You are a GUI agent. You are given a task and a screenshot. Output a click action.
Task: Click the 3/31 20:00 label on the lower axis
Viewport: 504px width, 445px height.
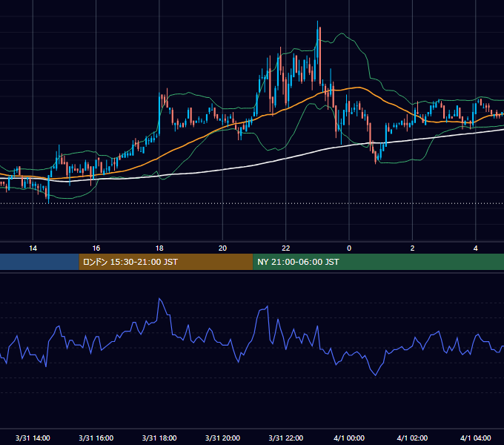point(223,438)
